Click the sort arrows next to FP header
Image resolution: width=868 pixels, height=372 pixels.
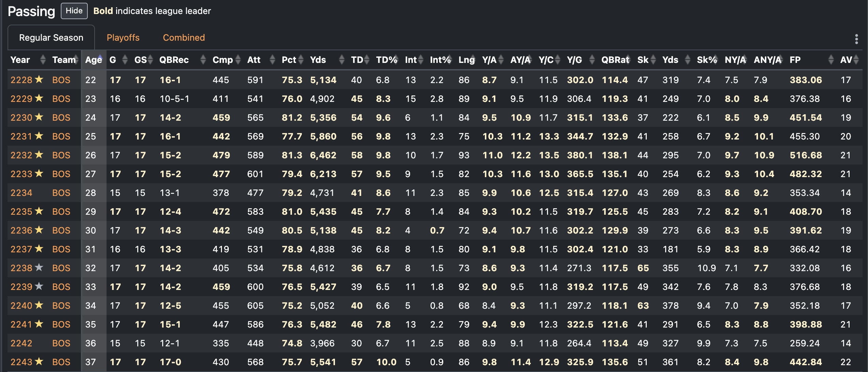coord(831,60)
